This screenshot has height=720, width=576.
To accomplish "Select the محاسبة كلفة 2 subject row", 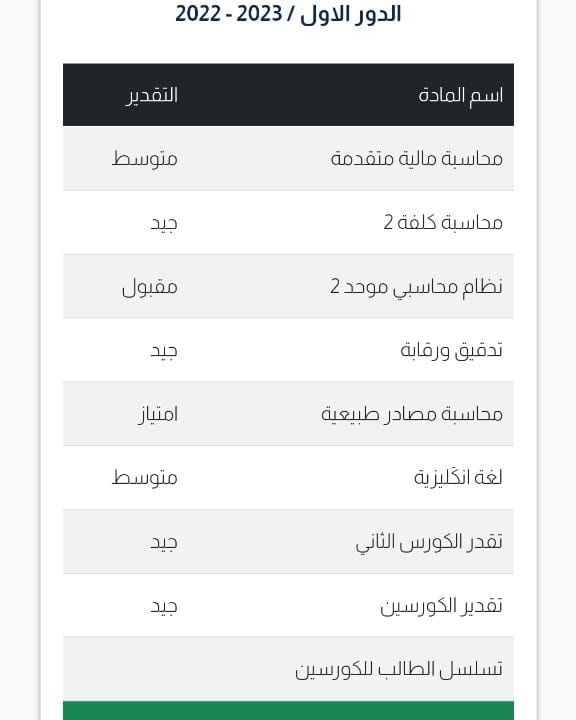I will 288,223.
